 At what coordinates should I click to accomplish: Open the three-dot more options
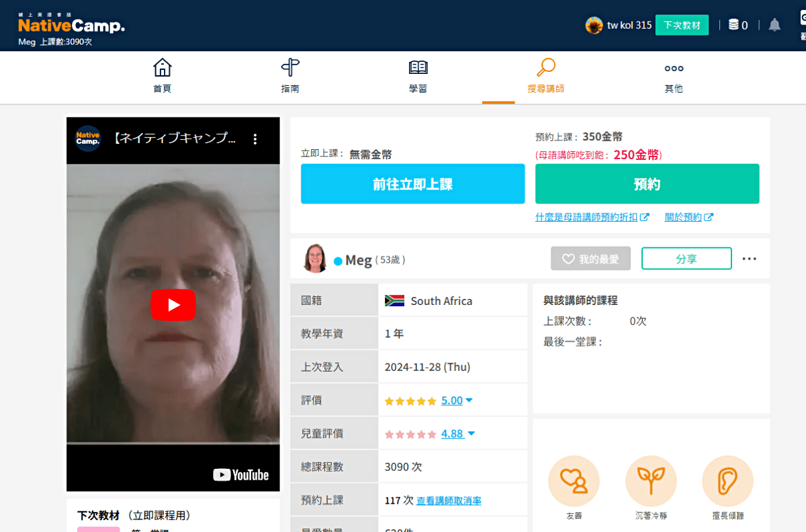tap(750, 259)
